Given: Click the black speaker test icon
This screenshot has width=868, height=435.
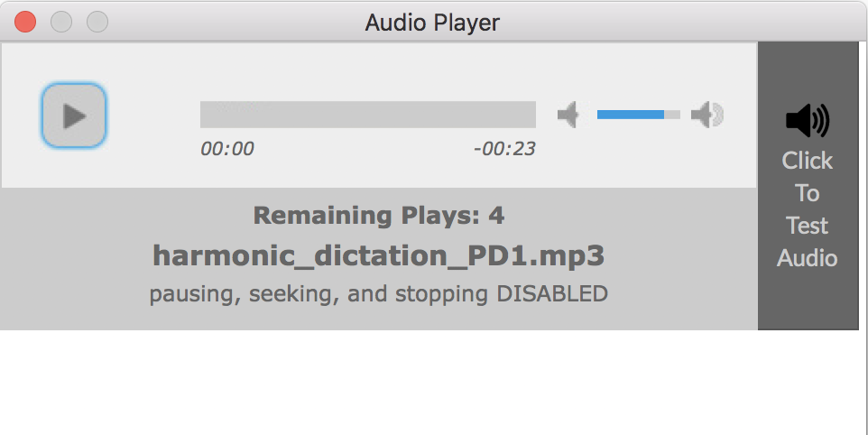Looking at the screenshot, I should 808,120.
